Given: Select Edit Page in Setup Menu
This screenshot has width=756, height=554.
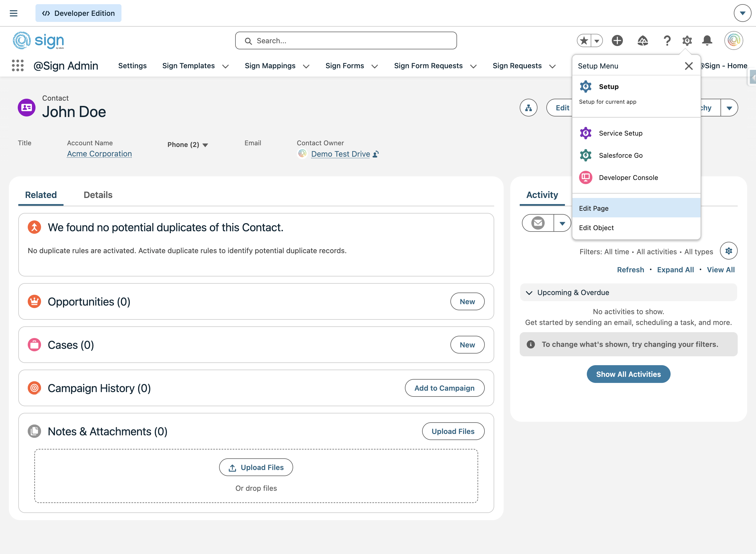Looking at the screenshot, I should point(594,208).
